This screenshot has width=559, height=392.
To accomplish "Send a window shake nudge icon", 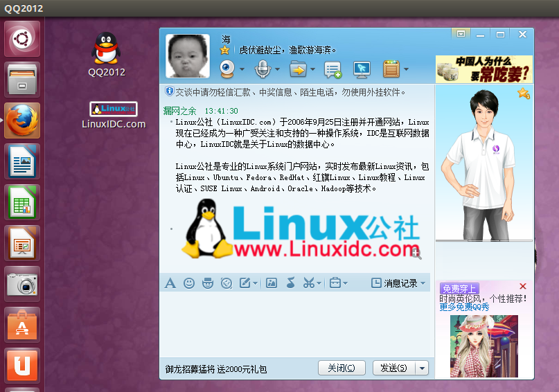I will click(227, 283).
